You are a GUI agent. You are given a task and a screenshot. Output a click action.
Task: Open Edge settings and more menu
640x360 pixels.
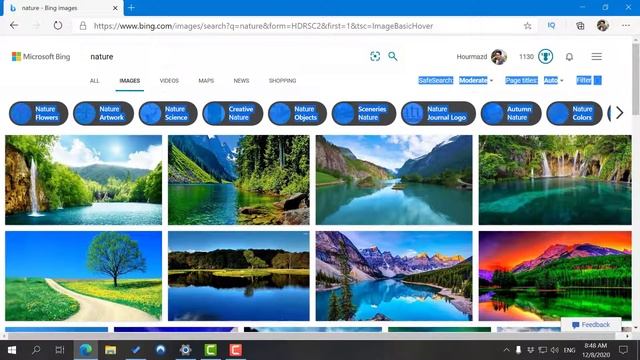coord(626,26)
